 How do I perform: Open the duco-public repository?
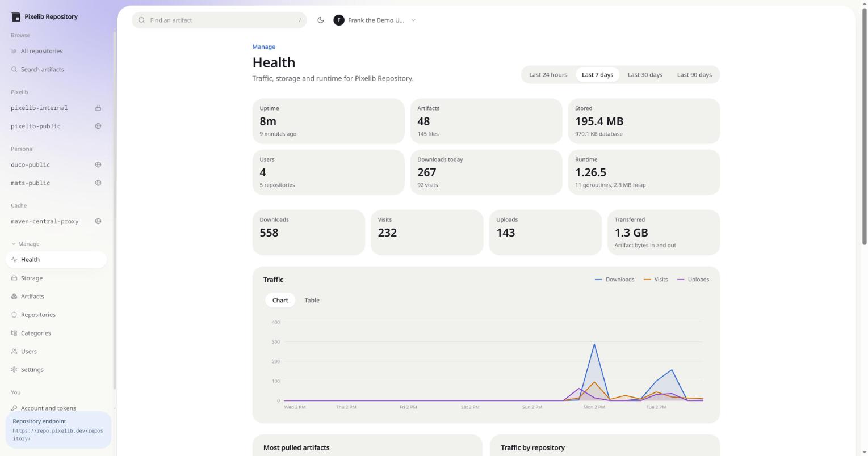point(56,164)
